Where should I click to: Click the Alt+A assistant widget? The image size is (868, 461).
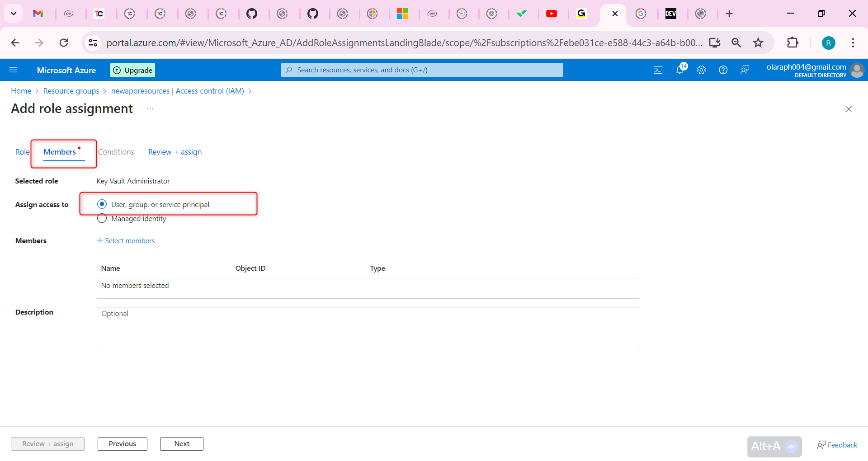point(774,447)
